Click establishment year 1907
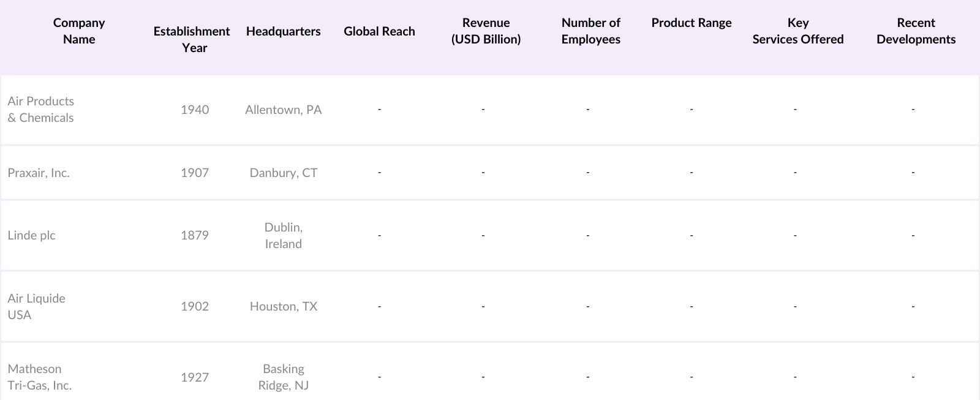 pos(195,173)
